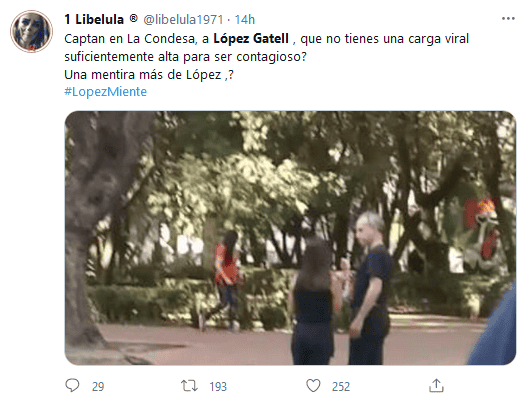Viewport: 529px width, 403px height.
Task: Click the 1 Libelula display name
Action: pos(94,20)
